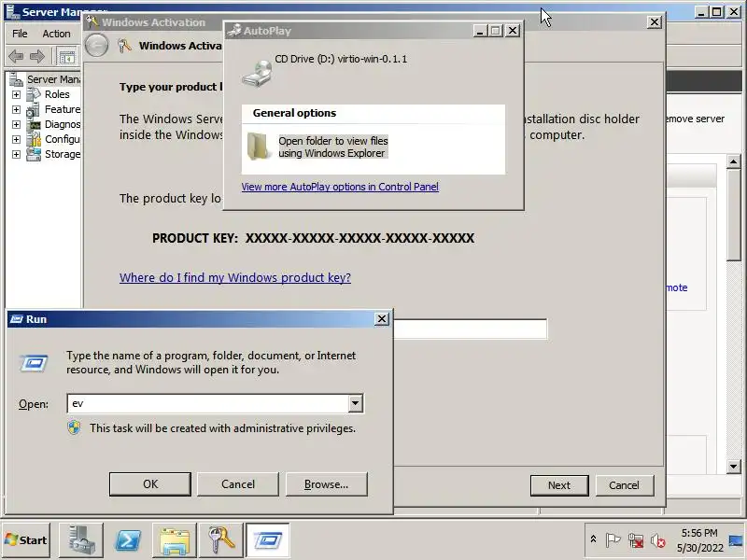Click the Show desktop button in tray
The width and height of the screenshot is (747, 560).
[x=736, y=541]
